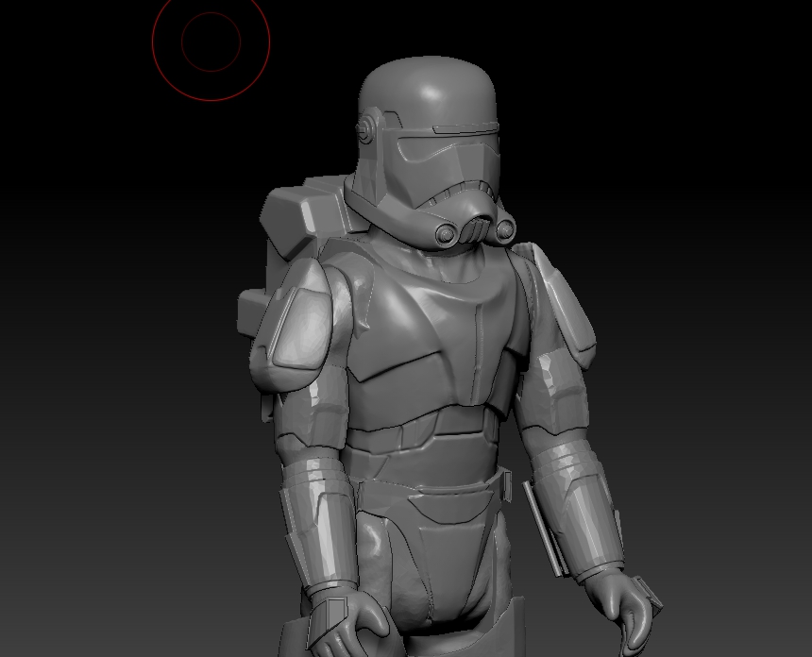Click the trooper helmet dome on the model

[429, 93]
